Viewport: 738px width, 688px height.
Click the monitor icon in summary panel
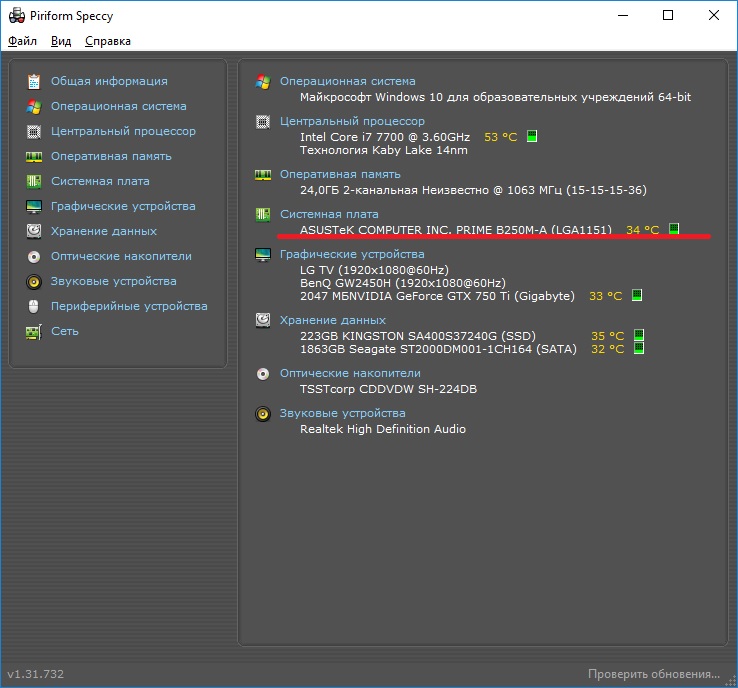(263, 255)
